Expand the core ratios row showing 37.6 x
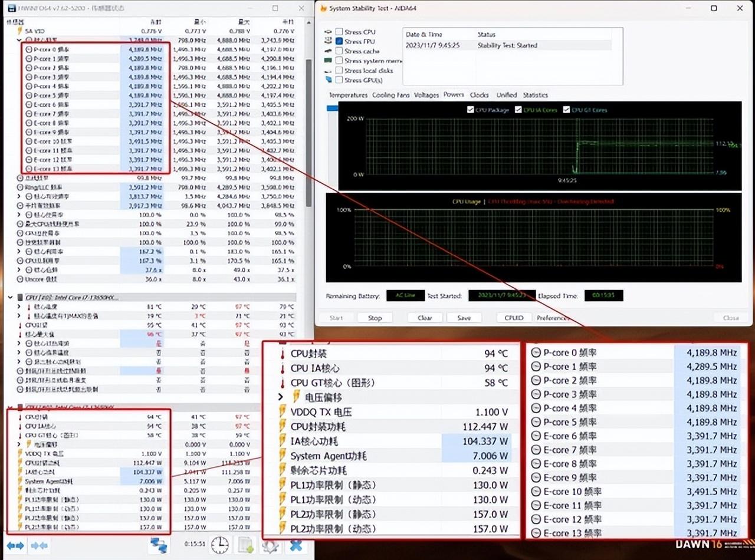755x560 pixels. pos(19,270)
